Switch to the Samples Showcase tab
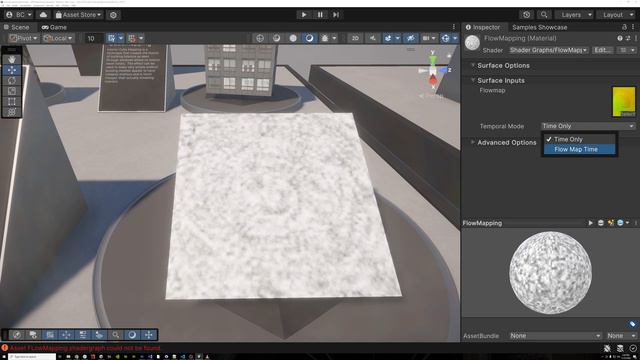 [540, 27]
